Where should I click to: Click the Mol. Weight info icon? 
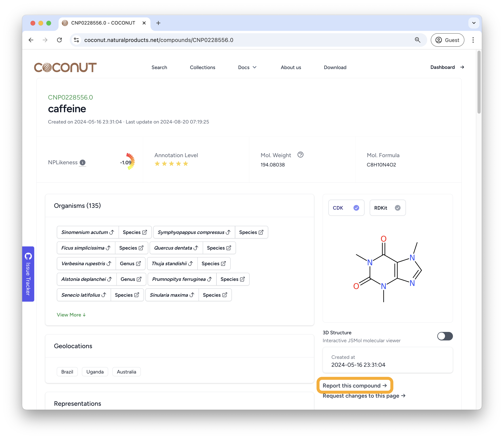[x=300, y=155]
